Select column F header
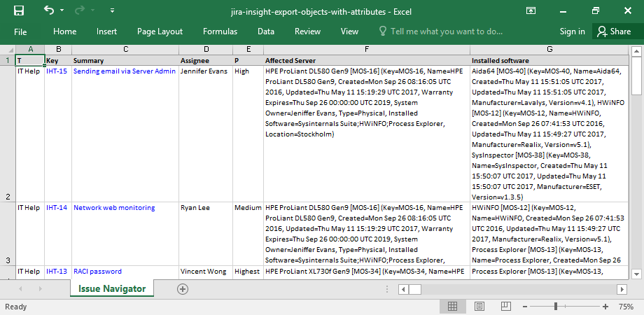The image size is (644, 315). (367, 50)
